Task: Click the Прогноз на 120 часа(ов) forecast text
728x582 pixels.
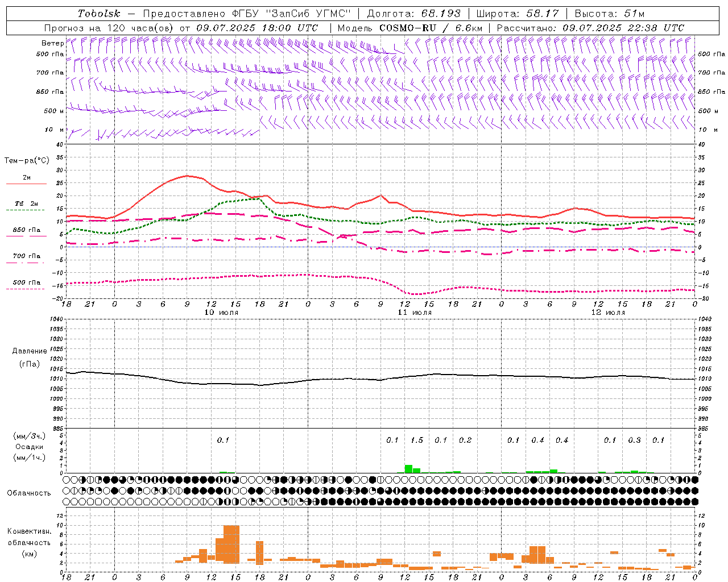Action: pos(110,28)
